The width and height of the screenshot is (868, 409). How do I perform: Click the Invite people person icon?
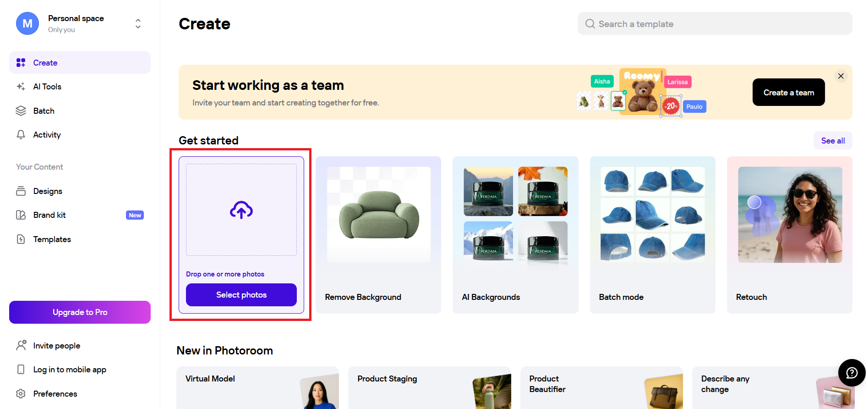point(21,346)
